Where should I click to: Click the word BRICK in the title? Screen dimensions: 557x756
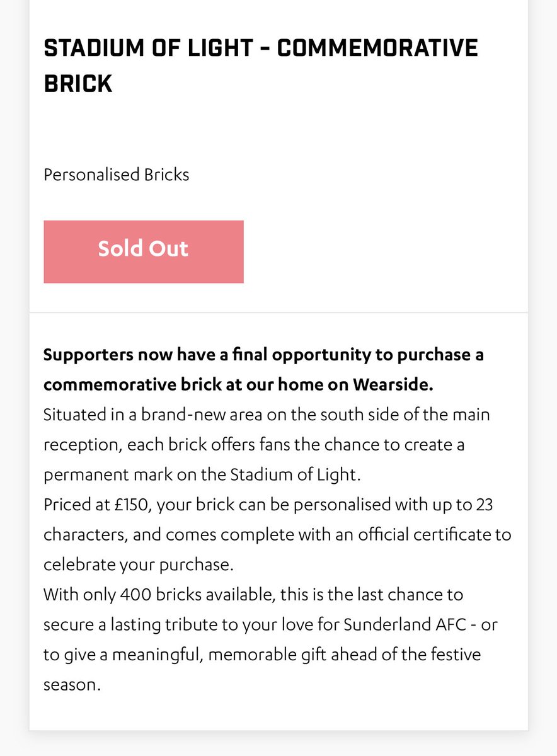78,84
